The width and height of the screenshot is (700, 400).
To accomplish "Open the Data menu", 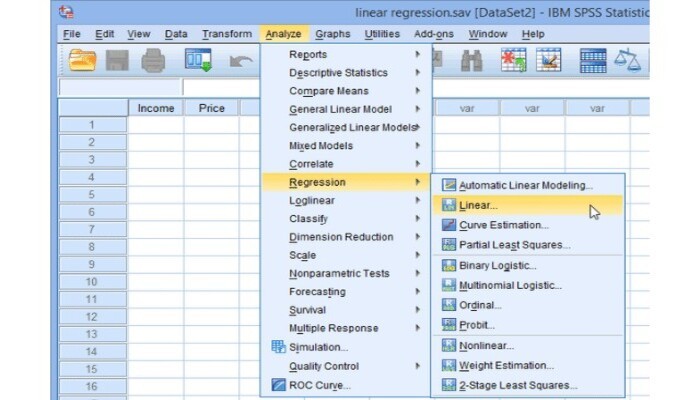I will [x=176, y=34].
